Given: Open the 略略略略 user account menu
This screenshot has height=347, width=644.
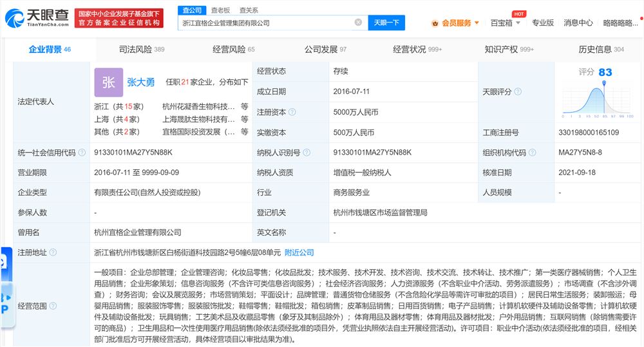Looking at the screenshot, I should pyautogui.click(x=621, y=23).
